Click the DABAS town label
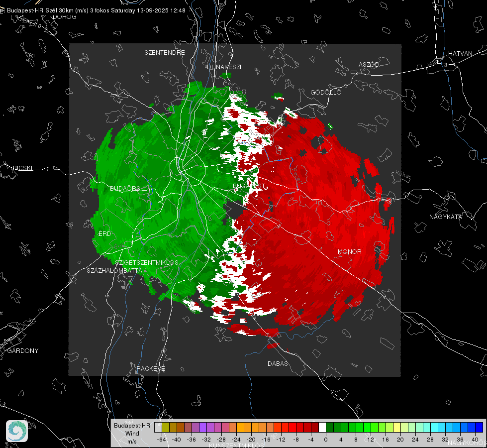 278,363
